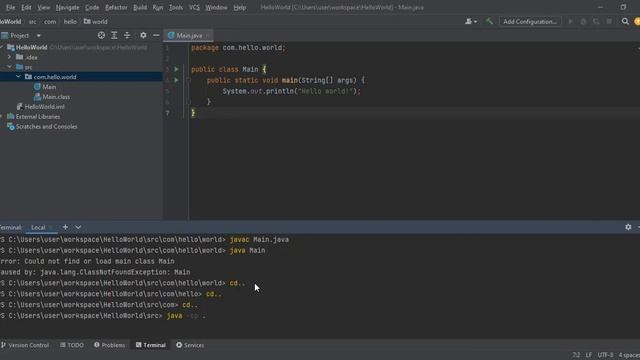
Task: Open the Edit menu
Action: (26, 7)
